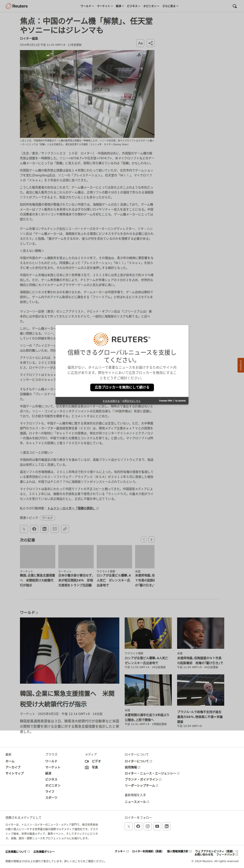Open carousel card ロシアが企業ビル爆撃 ゼレンスキー氏出身地で
This screenshot has width=244, height=868.
[x=114, y=580]
